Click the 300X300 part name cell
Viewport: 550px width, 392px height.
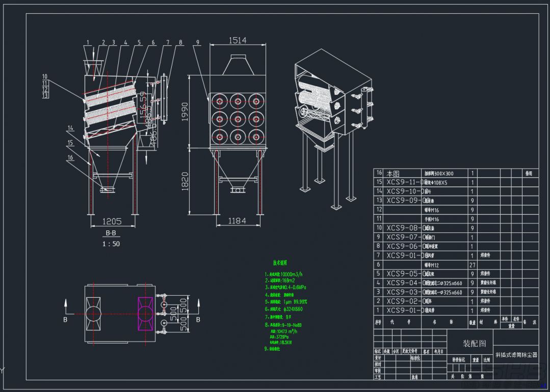point(439,173)
